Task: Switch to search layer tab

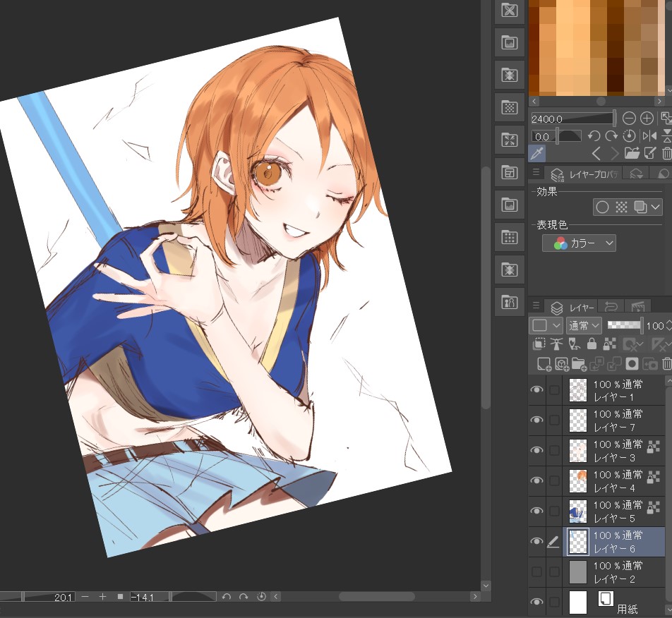Action: click(x=637, y=174)
